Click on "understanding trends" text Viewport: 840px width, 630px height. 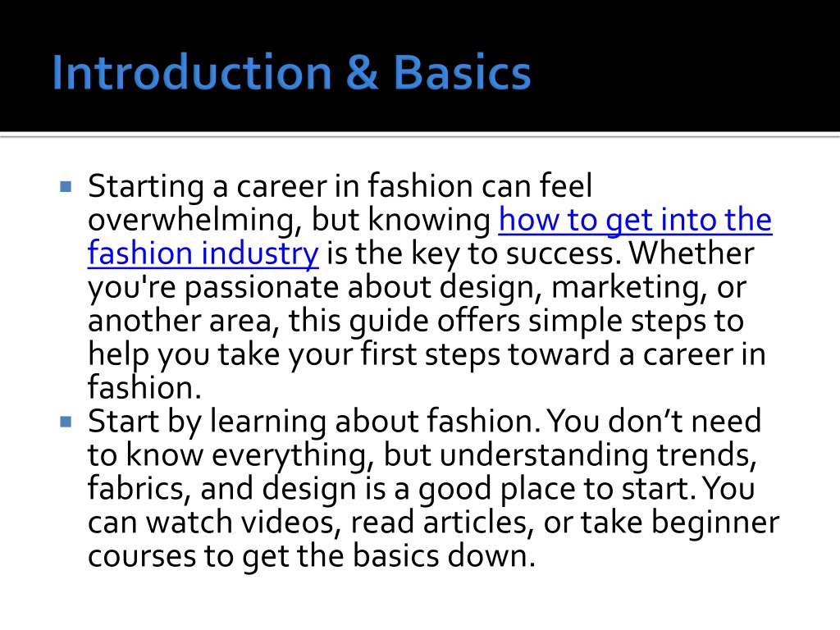(x=596, y=455)
